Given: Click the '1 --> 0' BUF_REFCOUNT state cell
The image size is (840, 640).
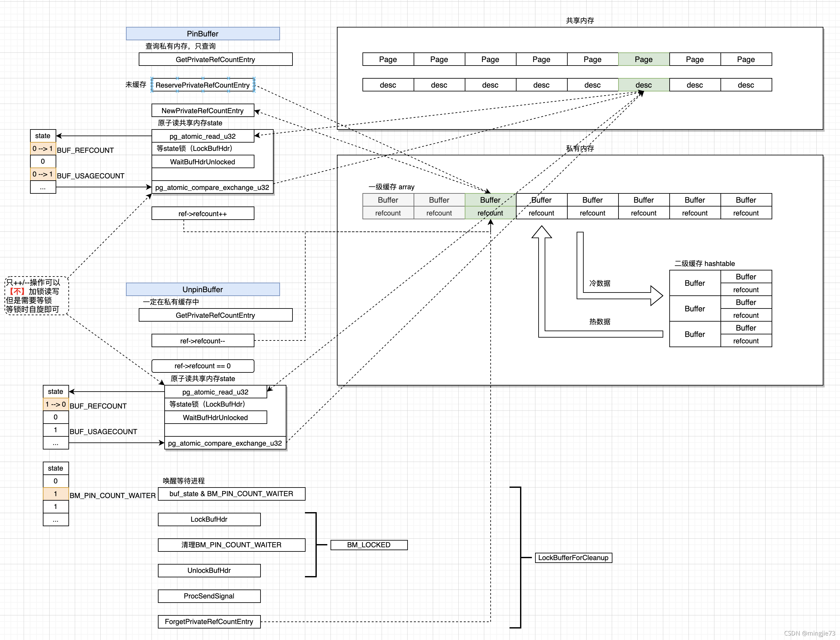Looking at the screenshot, I should [56, 404].
